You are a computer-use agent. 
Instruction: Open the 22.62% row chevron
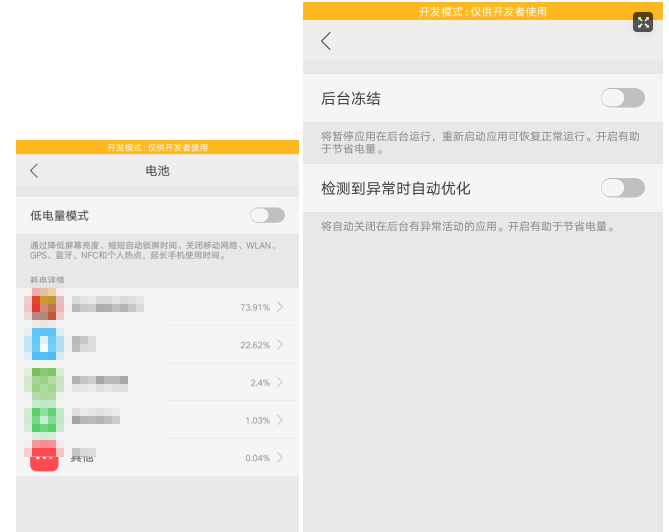(280, 345)
